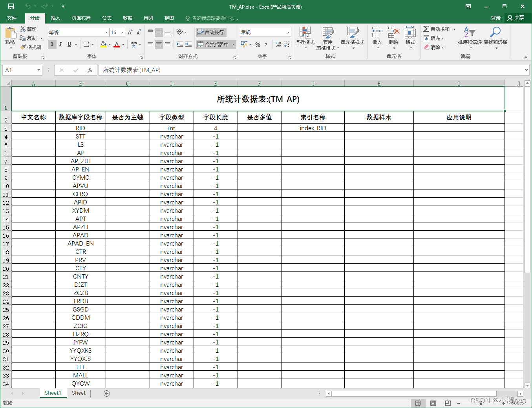Collapse the ribbon arrow
This screenshot has width=532, height=408.
(526, 57)
